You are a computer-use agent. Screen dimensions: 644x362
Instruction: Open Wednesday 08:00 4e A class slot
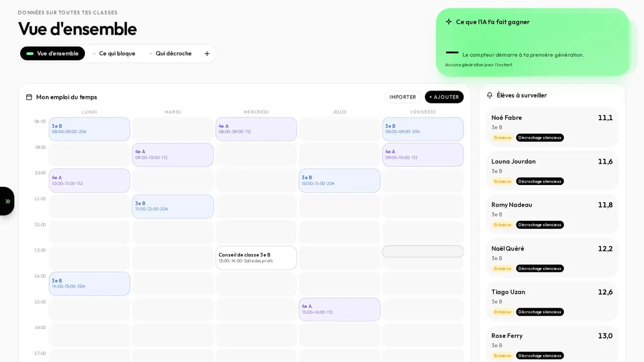(256, 129)
